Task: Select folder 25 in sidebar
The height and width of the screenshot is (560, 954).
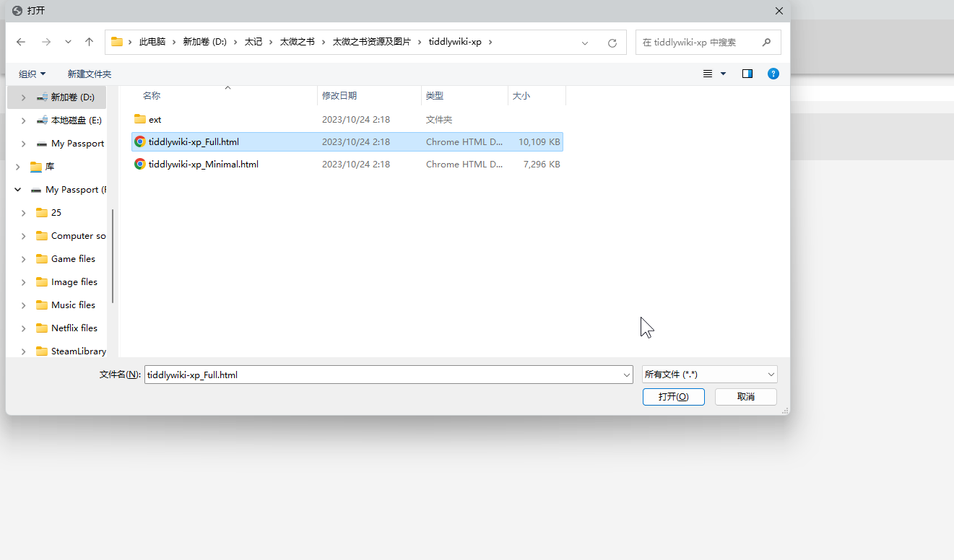Action: pos(56,213)
